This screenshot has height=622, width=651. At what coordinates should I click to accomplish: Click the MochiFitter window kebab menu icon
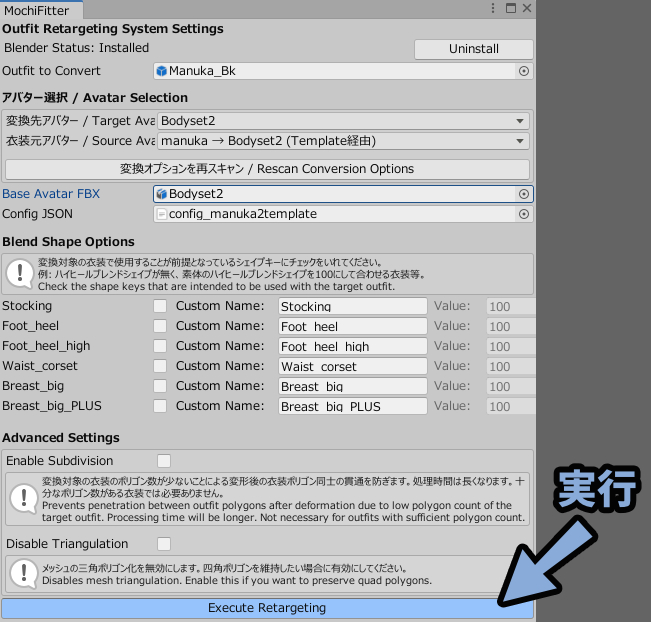492,8
